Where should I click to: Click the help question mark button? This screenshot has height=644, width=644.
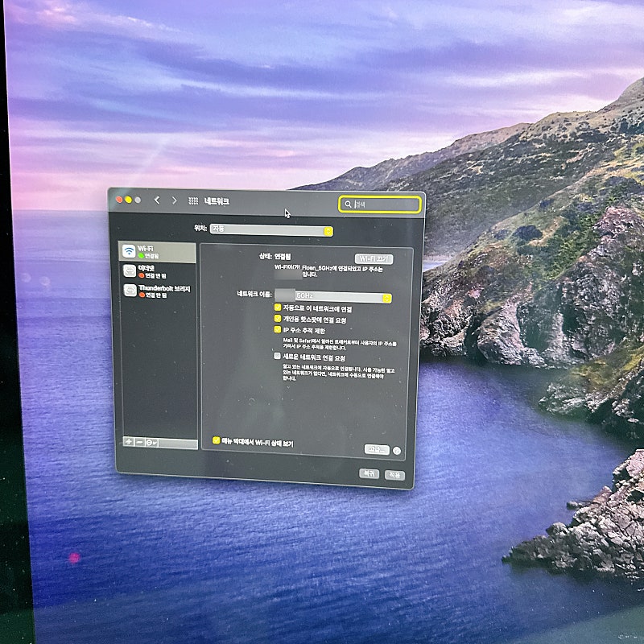pos(397,451)
